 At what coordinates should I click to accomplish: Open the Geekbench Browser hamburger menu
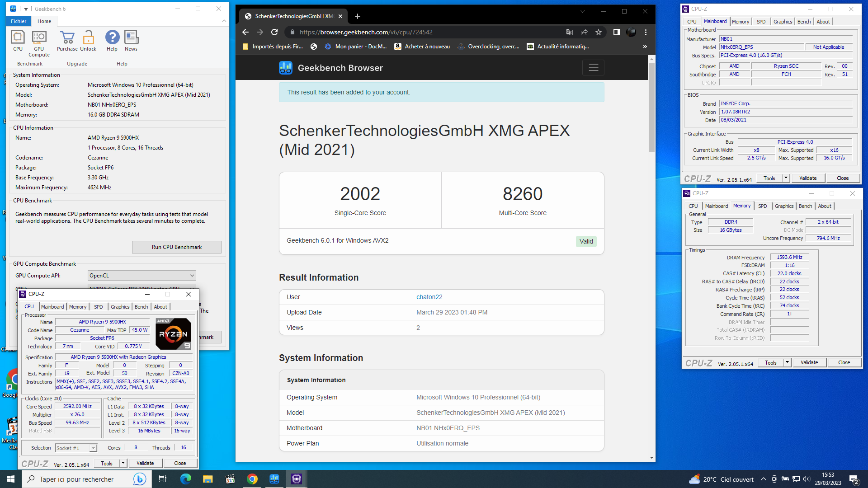(x=594, y=67)
